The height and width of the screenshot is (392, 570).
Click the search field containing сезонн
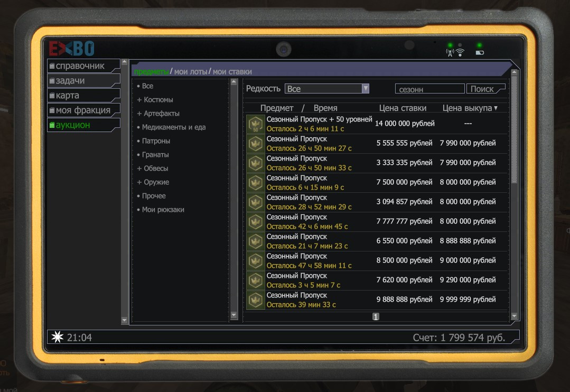click(429, 89)
